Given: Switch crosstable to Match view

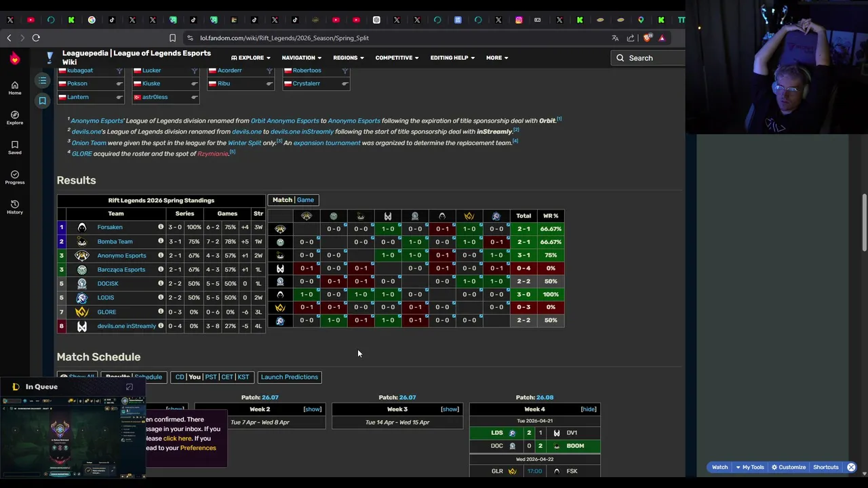Looking at the screenshot, I should 282,200.
